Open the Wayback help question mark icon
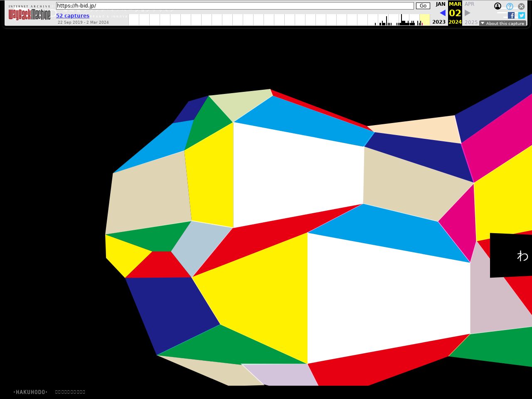This screenshot has width=532, height=399. point(510,6)
